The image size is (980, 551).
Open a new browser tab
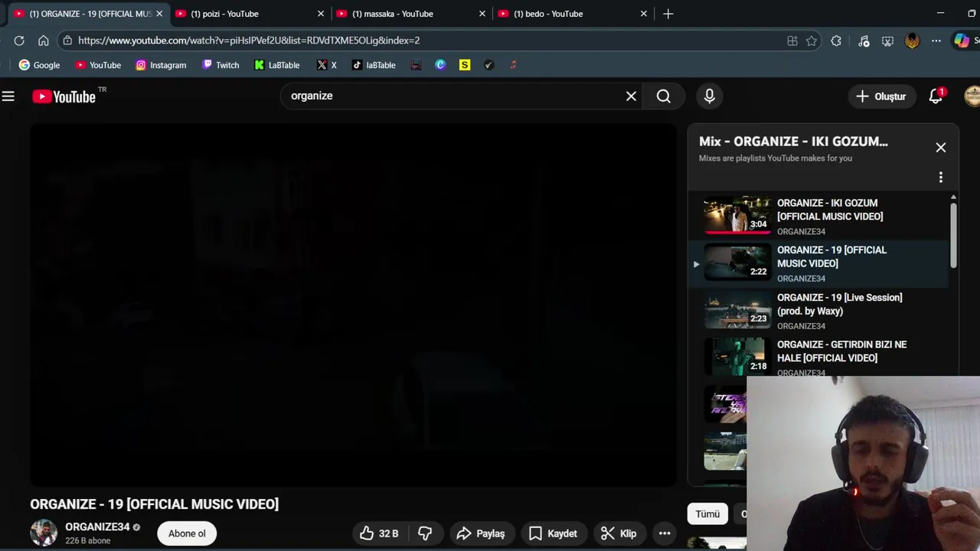[x=668, y=14]
